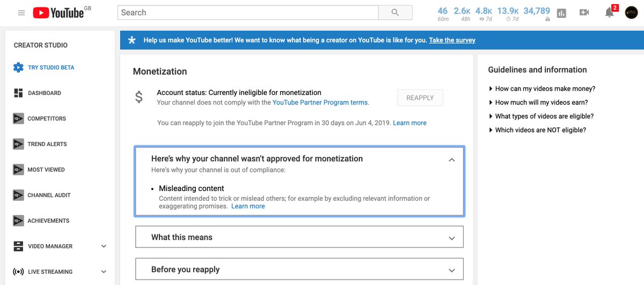The width and height of the screenshot is (644, 285).
Task: Click the 13.9K 7d watch time stat
Action: [508, 13]
